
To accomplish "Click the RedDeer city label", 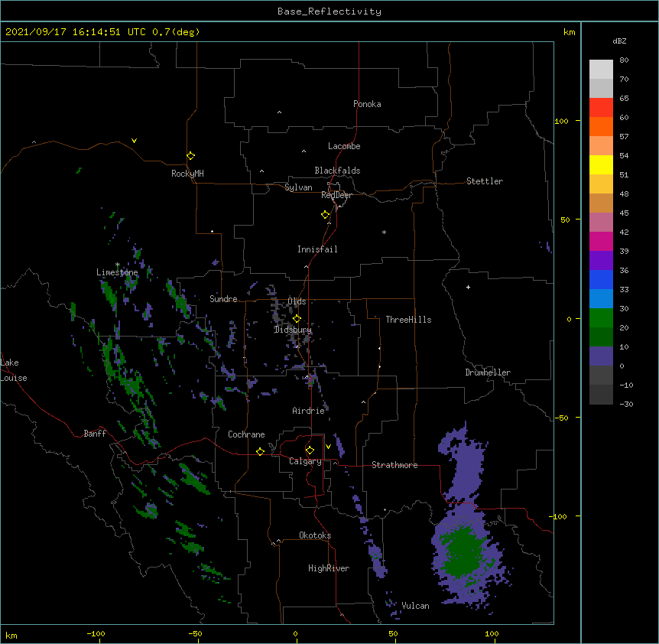I will (336, 195).
